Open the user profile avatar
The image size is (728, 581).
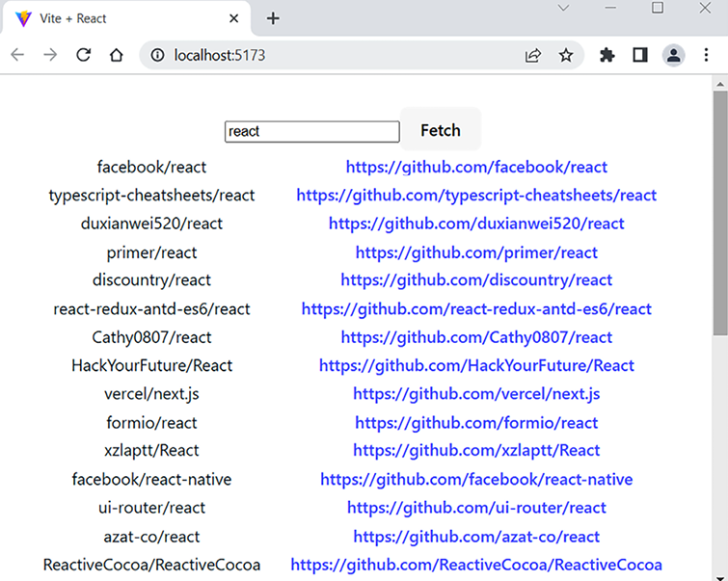673,55
